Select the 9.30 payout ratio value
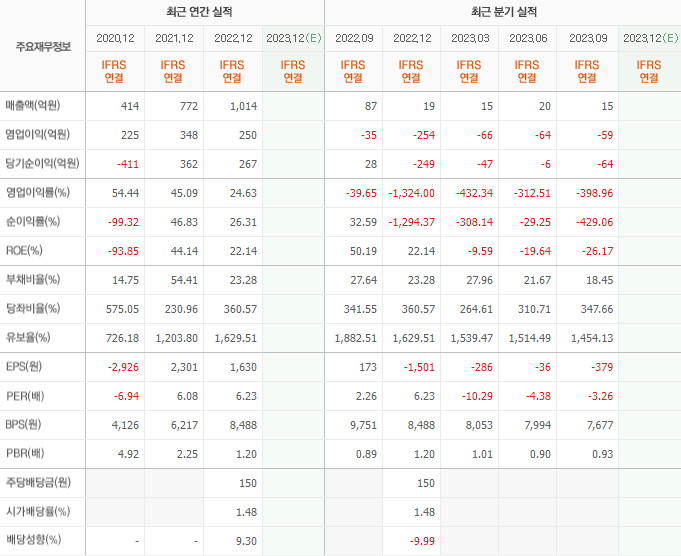 [x=246, y=541]
